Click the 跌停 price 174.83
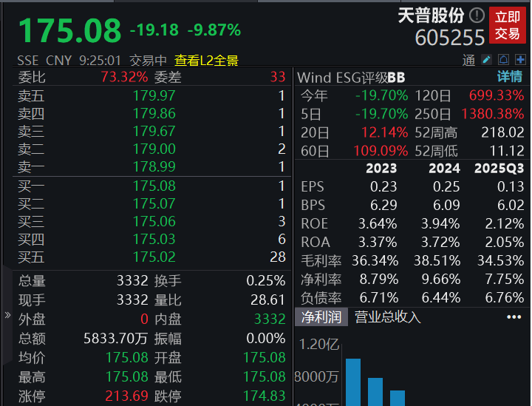The width and height of the screenshot is (532, 406). pyautogui.click(x=264, y=396)
